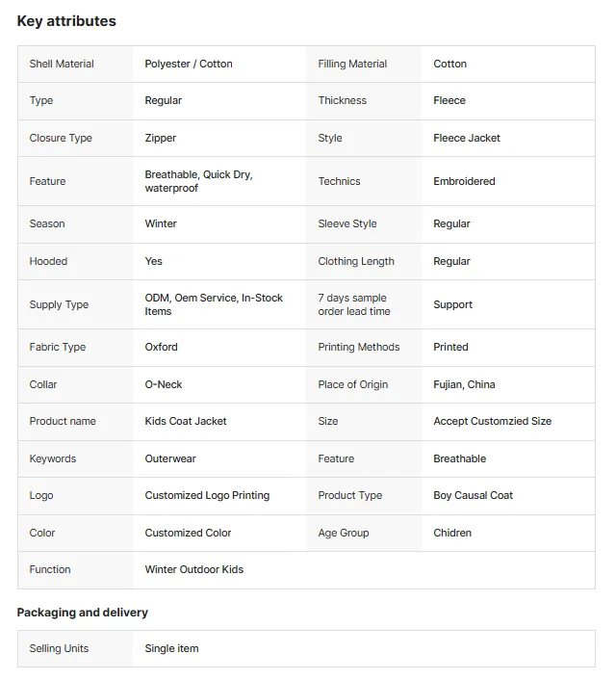The height and width of the screenshot is (680, 616).
Task: Select the Embroidered technics value
Action: point(464,181)
